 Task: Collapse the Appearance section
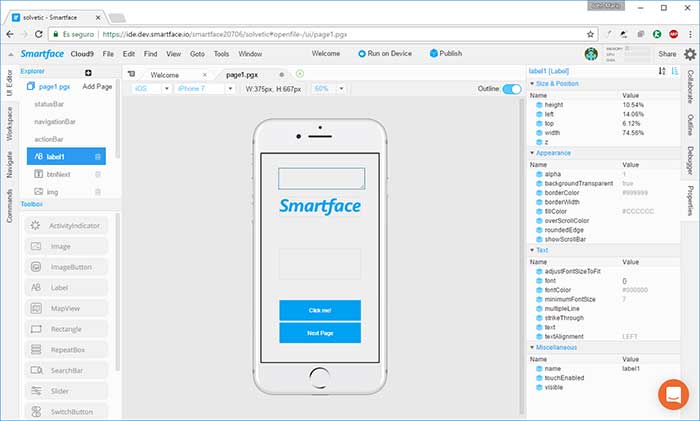tap(532, 153)
